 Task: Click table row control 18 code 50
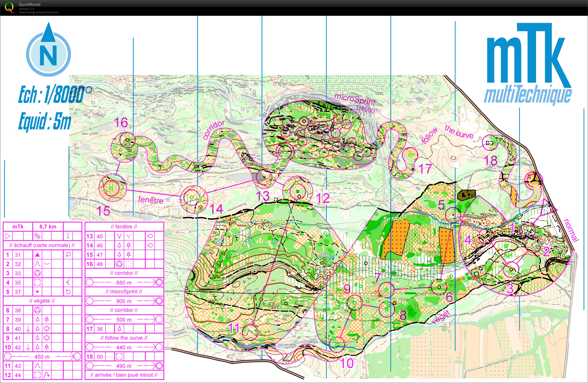coord(124,357)
